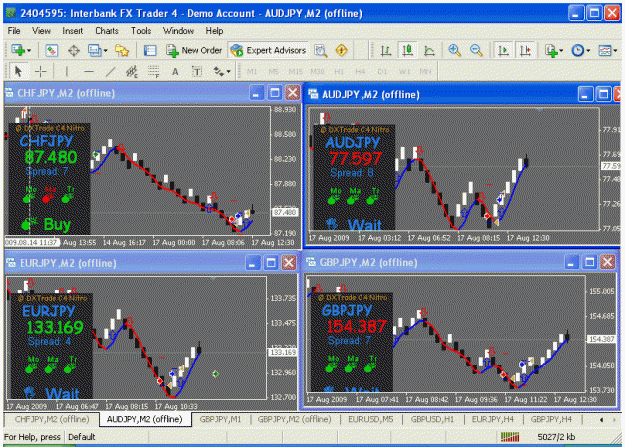
Task: Open the Navigator folder-star icon
Action: (x=122, y=50)
